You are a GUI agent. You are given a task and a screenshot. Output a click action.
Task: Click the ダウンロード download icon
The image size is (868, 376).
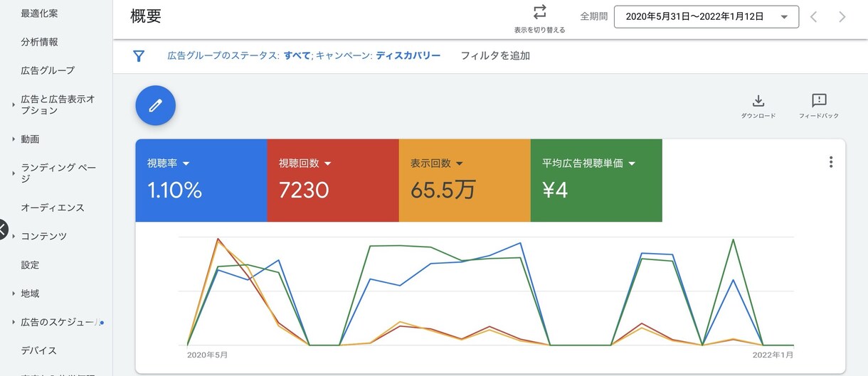[758, 100]
